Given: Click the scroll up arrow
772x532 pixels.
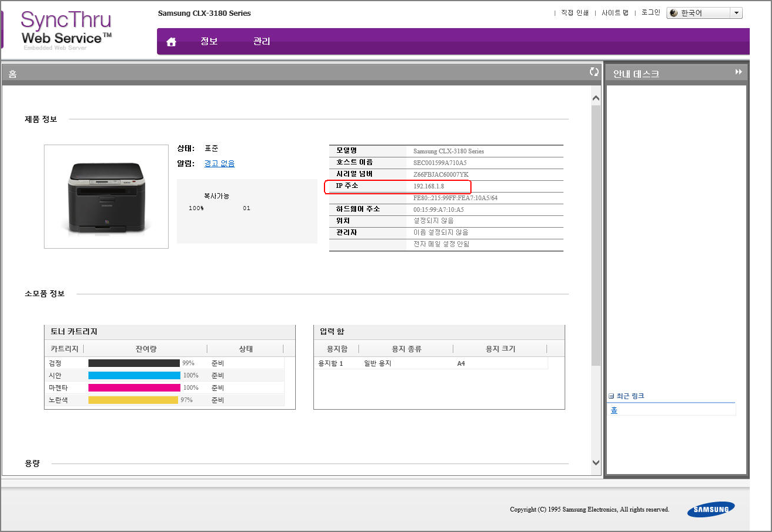Looking at the screenshot, I should point(596,98).
